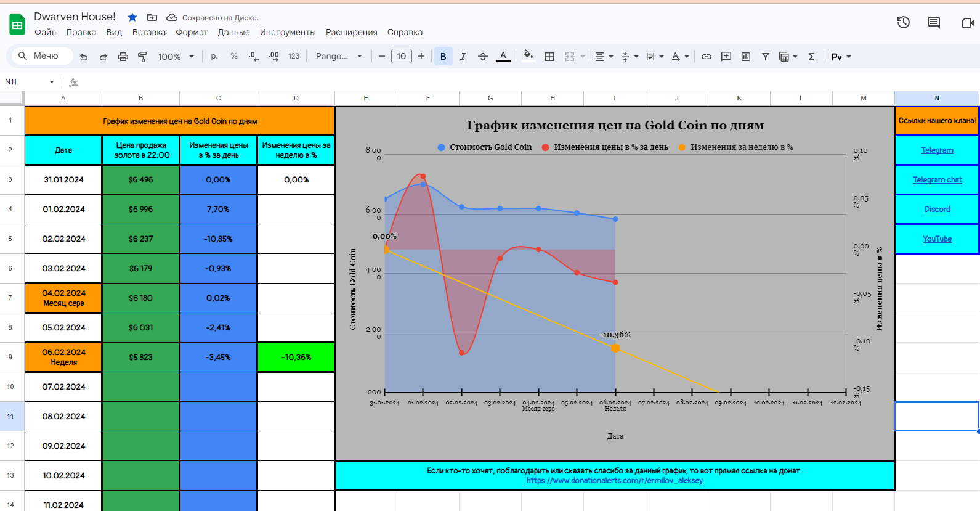The width and height of the screenshot is (980, 511).
Task: Click the donationalerts donation link
Action: coord(614,481)
